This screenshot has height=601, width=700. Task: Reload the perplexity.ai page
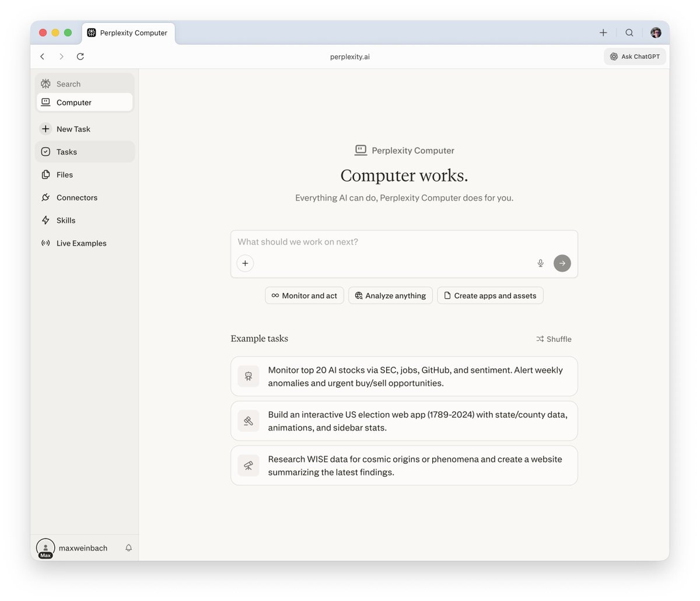(80, 57)
